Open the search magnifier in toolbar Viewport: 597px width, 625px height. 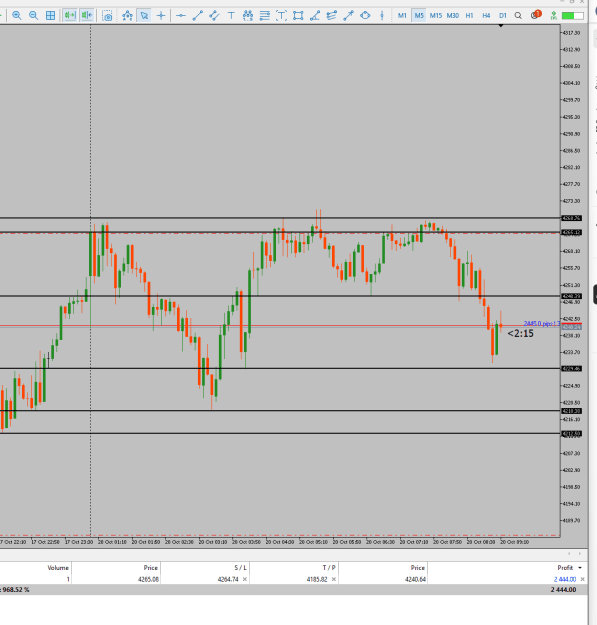click(x=518, y=16)
